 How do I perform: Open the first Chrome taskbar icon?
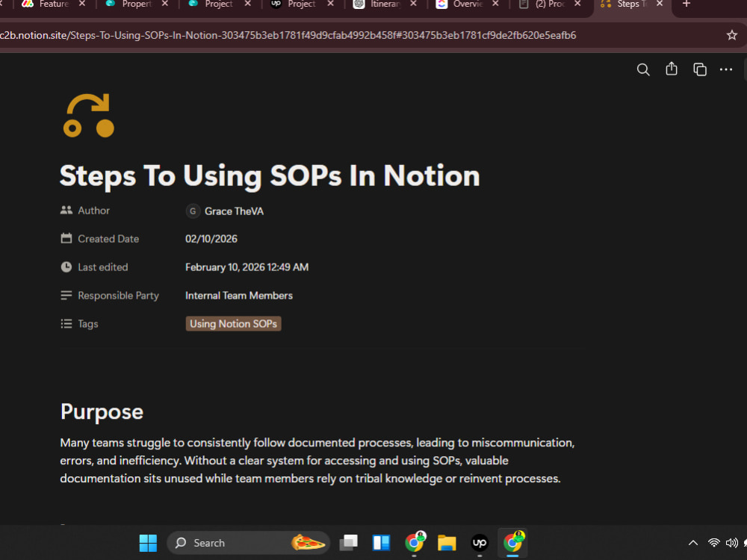click(x=415, y=542)
